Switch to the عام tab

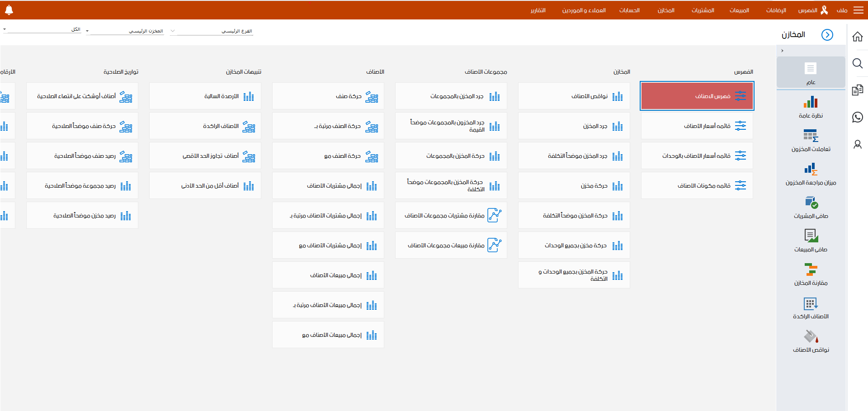point(811,75)
